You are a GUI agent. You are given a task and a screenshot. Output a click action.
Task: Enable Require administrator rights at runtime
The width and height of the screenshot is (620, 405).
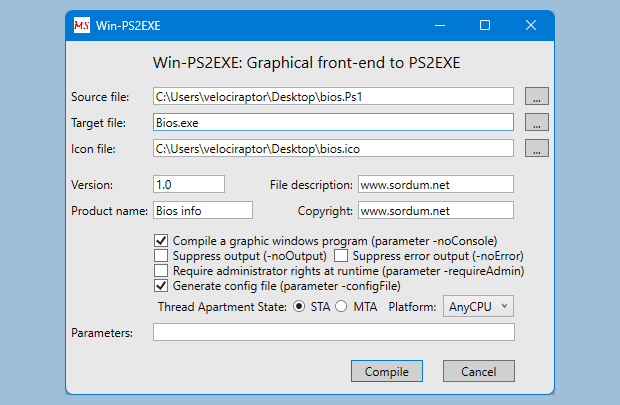pyautogui.click(x=161, y=271)
